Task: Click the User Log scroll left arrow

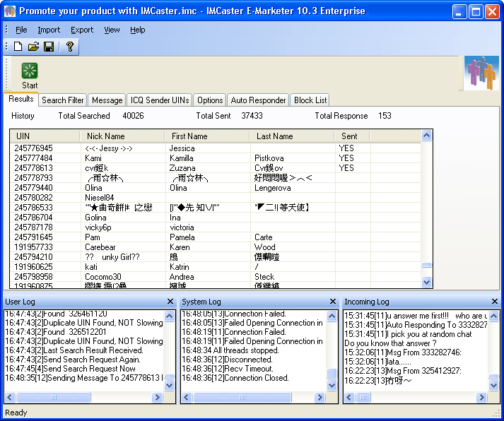Action: point(10,397)
